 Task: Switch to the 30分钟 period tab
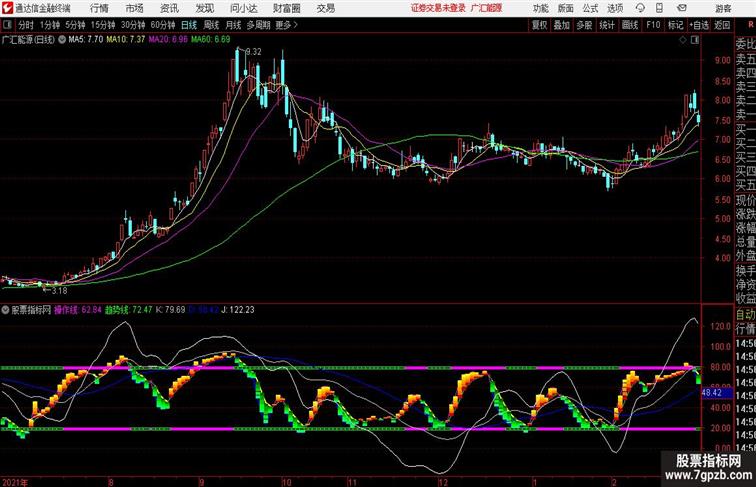133,25
